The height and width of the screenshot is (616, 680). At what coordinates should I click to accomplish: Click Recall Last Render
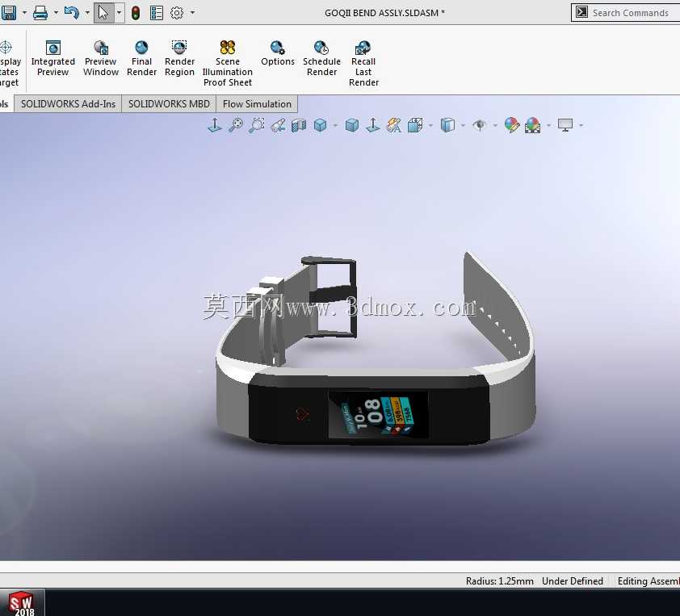[x=363, y=63]
